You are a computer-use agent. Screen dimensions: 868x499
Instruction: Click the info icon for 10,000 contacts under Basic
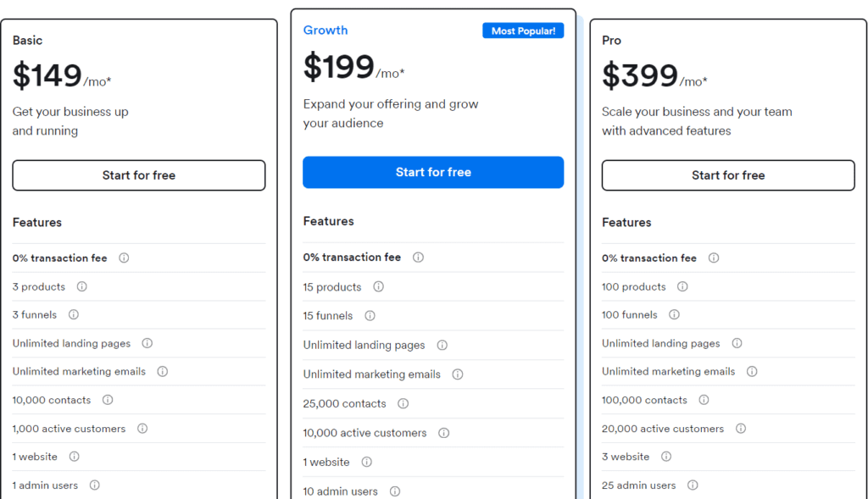pyautogui.click(x=108, y=399)
